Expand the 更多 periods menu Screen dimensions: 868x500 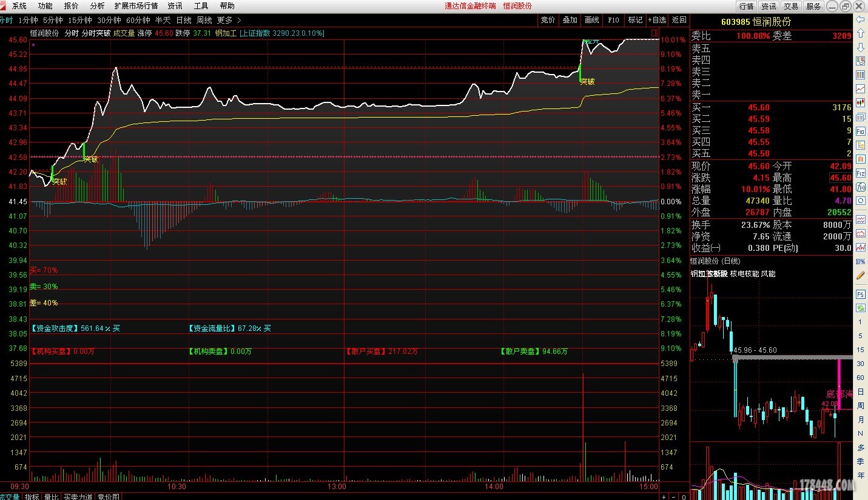coord(229,20)
